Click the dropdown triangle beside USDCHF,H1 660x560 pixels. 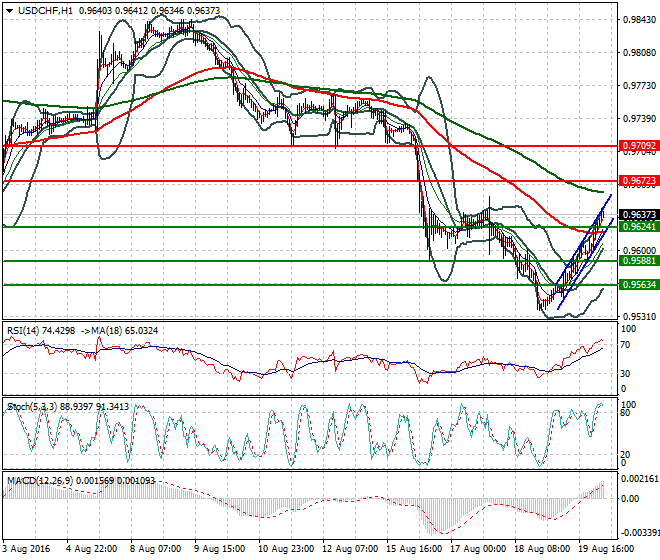tap(9, 10)
